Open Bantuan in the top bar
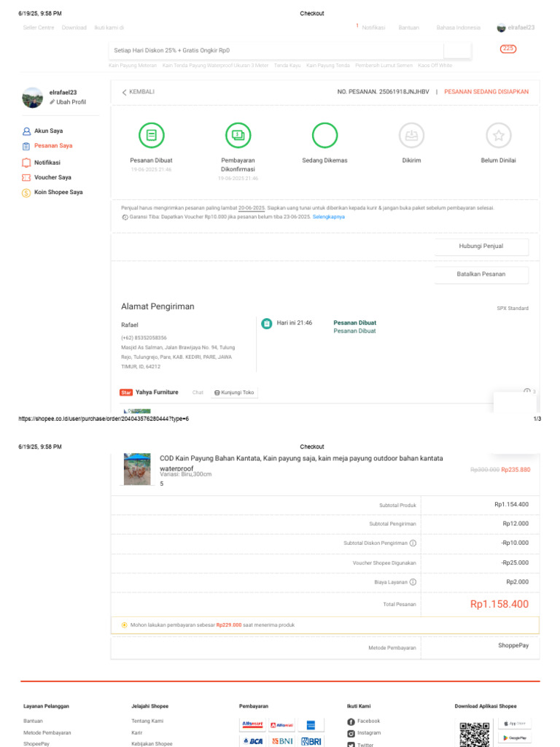560x747 pixels. [x=408, y=28]
